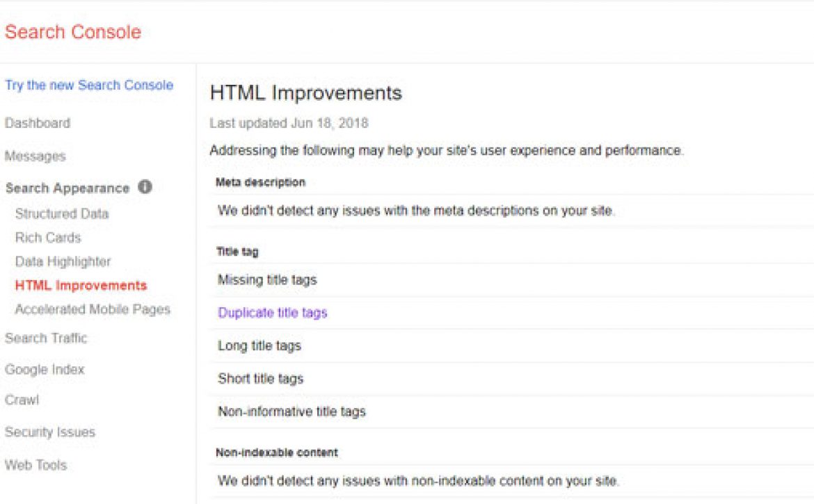Viewport: 814px width, 504px height.
Task: Open Structured Data page
Action: tap(62, 213)
